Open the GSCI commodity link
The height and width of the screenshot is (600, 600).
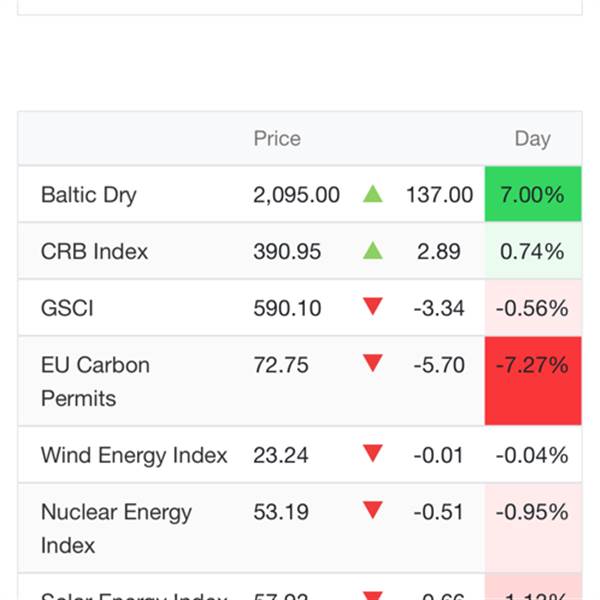click(x=67, y=309)
